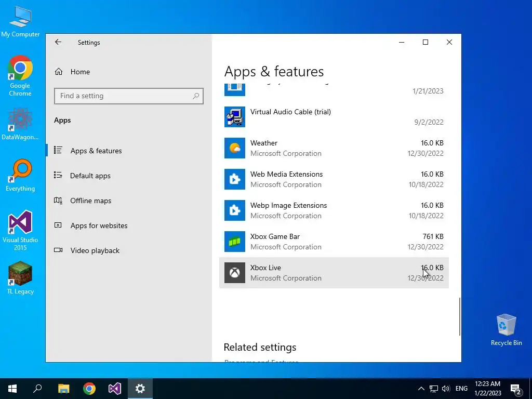
Task: Click the Xbox Live logo icon
Action: 234,273
